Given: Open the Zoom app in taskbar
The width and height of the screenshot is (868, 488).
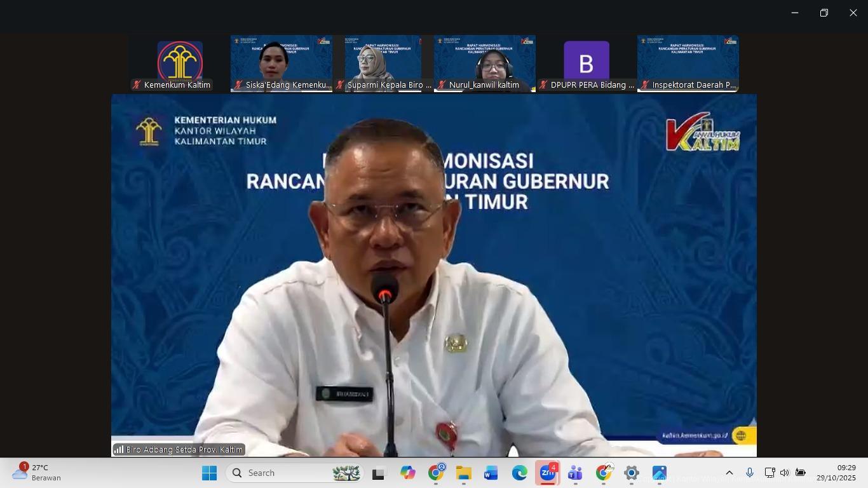Looking at the screenshot, I should point(547,473).
